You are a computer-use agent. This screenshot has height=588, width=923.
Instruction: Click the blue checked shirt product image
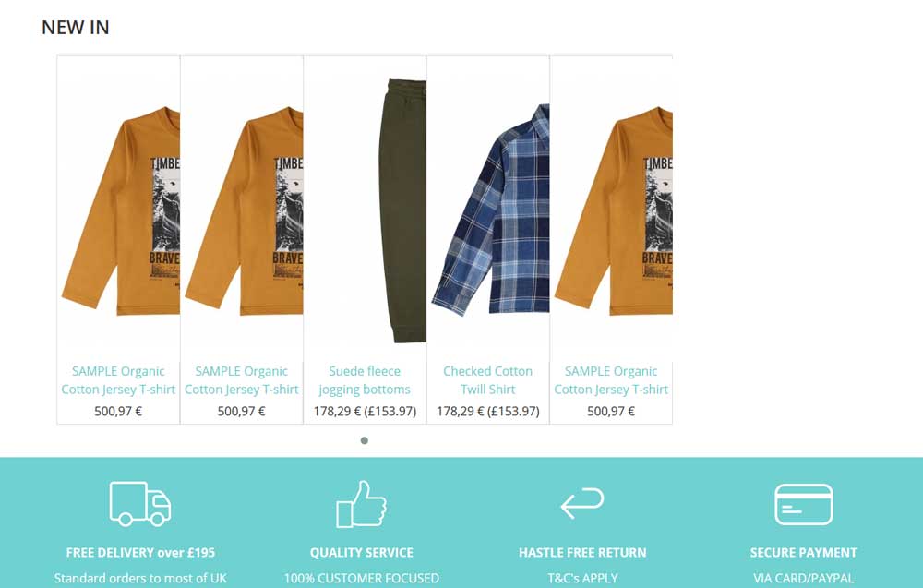[x=488, y=210]
